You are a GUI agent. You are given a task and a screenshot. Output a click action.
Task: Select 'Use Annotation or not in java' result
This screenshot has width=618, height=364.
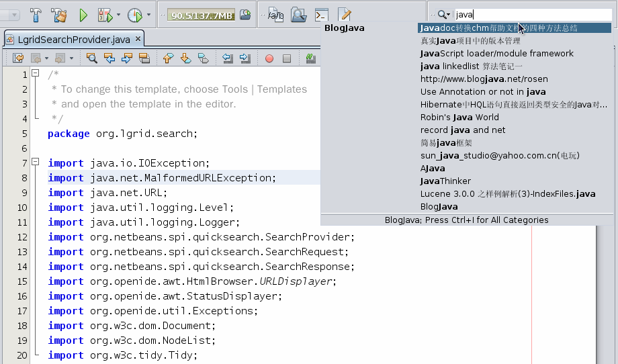515,92
